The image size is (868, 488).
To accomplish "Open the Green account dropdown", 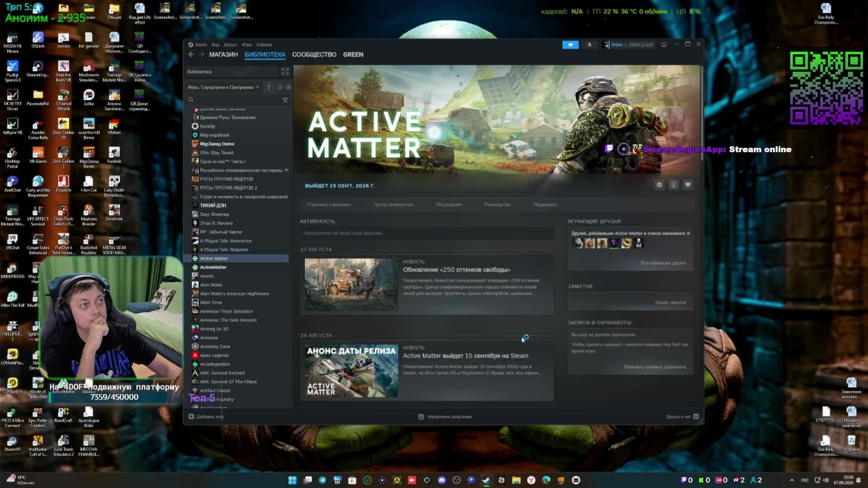I will tap(627, 45).
